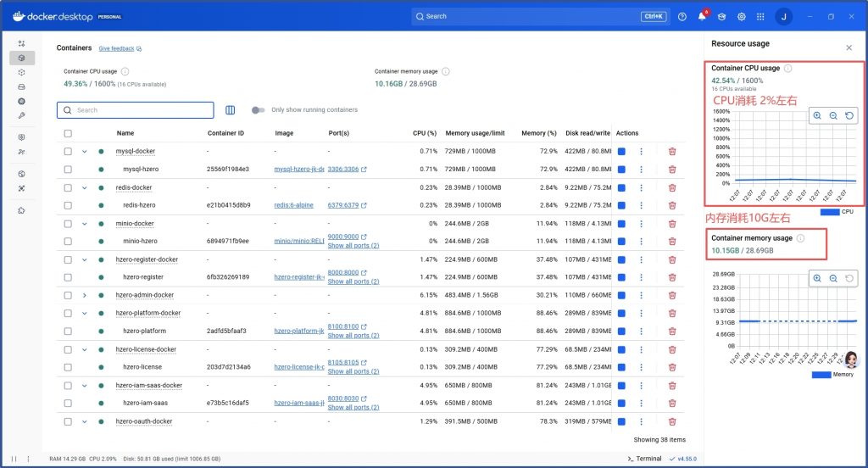The height and width of the screenshot is (468, 868).
Task: Collapse the hzero-platform-docker group
Action: tap(84, 313)
